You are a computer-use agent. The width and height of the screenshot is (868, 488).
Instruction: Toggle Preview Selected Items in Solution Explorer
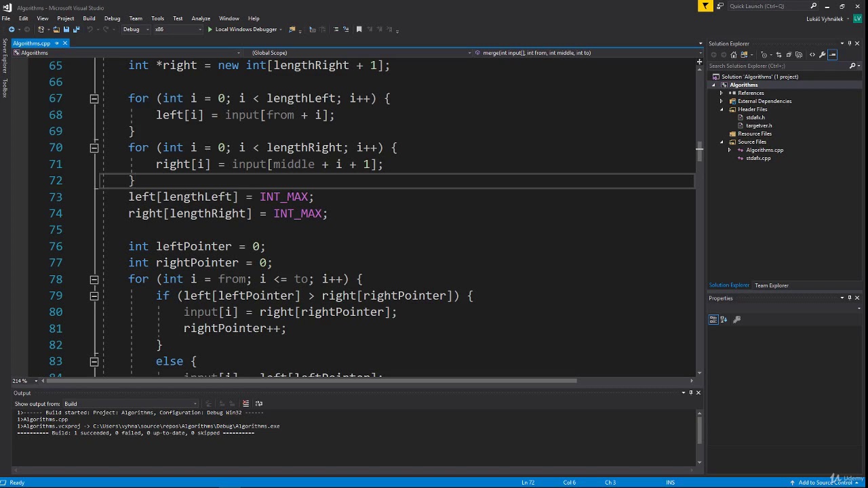[x=833, y=55]
